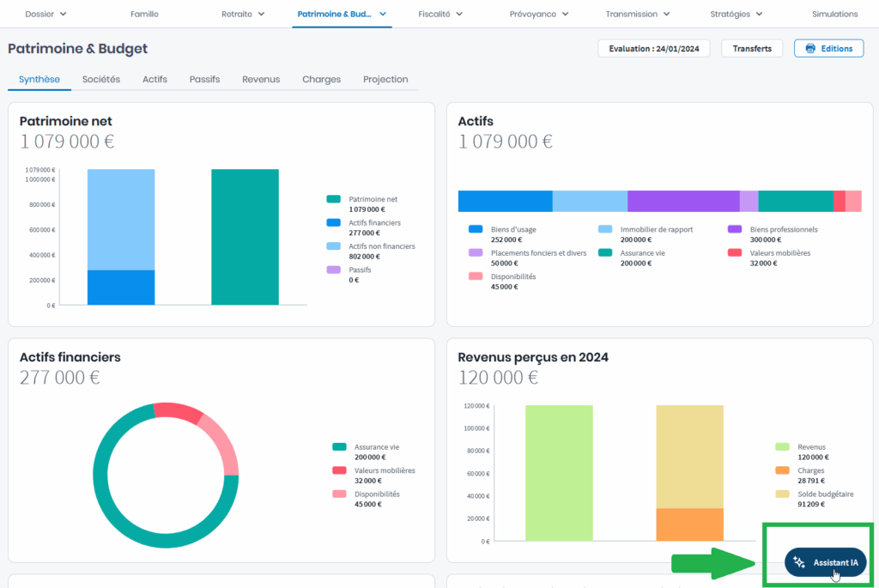Switch to the Sociétés tab

[x=101, y=79]
